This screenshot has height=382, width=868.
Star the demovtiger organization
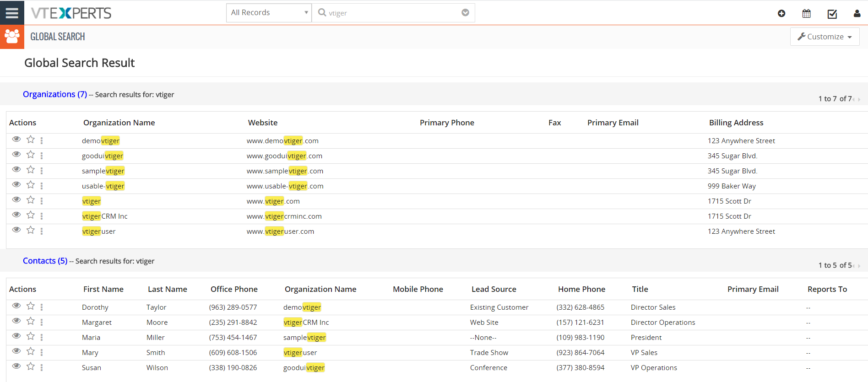point(31,139)
